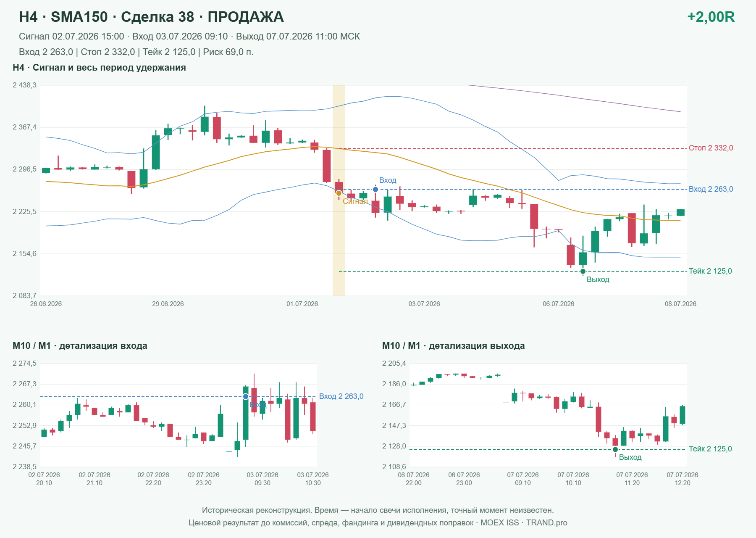
Task: Click the 2 438,3 price axis label
Action: point(24,85)
